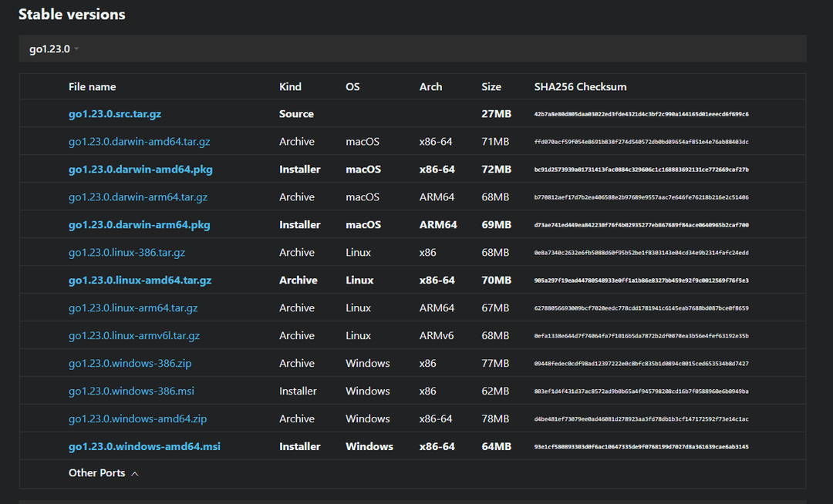Image resolution: width=833 pixels, height=504 pixels.
Task: Select go1.23.0.linux-armv6l.tar.gz link
Action: tap(134, 336)
